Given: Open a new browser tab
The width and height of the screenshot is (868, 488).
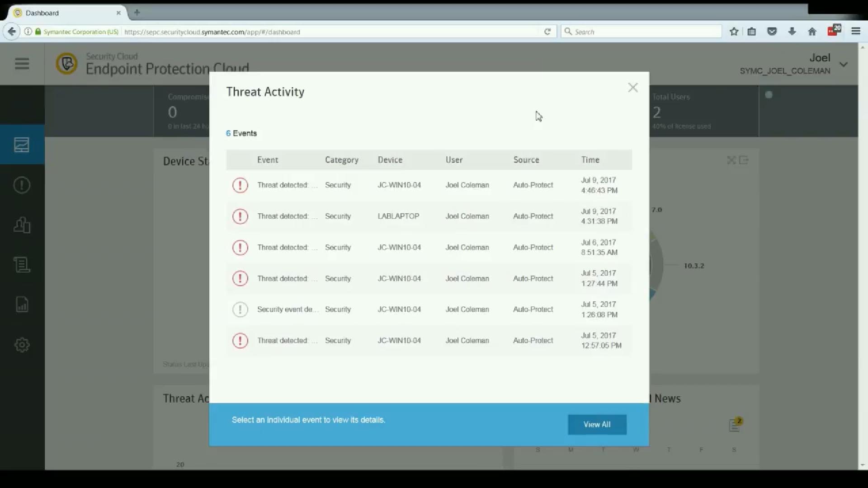Looking at the screenshot, I should pos(137,13).
